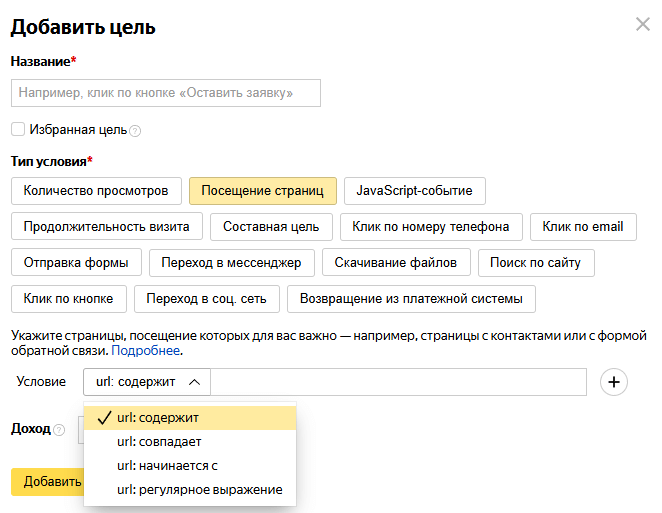662x513 pixels.
Task: Choose Клик по номеру телефона type
Action: (x=431, y=227)
